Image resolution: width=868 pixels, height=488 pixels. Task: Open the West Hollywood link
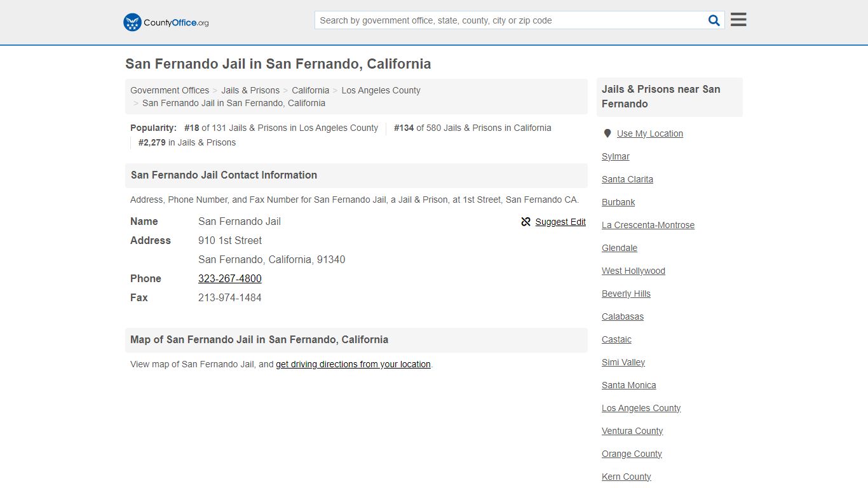point(634,271)
